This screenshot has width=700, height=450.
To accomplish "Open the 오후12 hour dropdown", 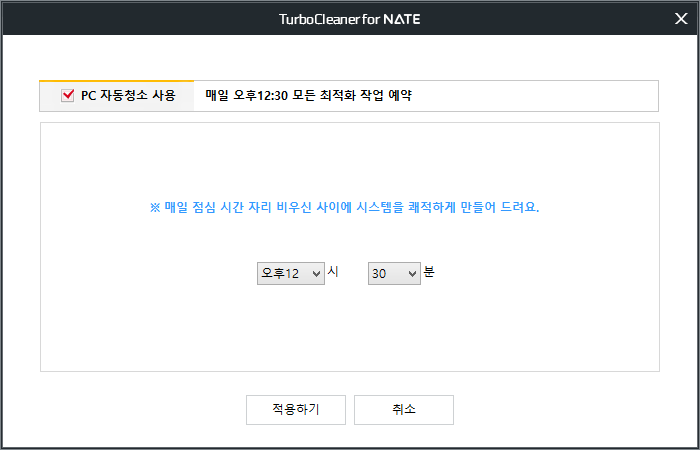I will coord(291,273).
